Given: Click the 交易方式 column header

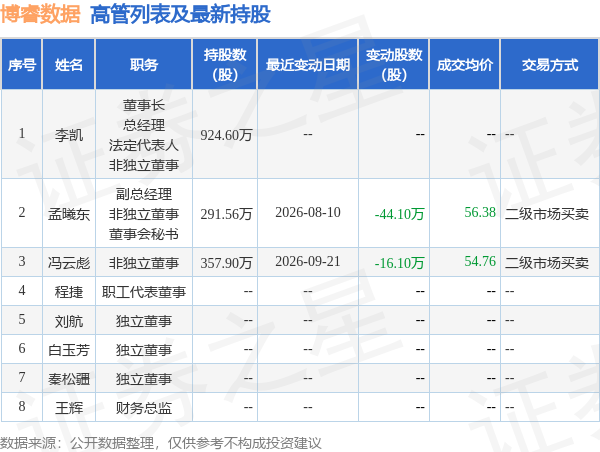Looking at the screenshot, I should point(550,64).
